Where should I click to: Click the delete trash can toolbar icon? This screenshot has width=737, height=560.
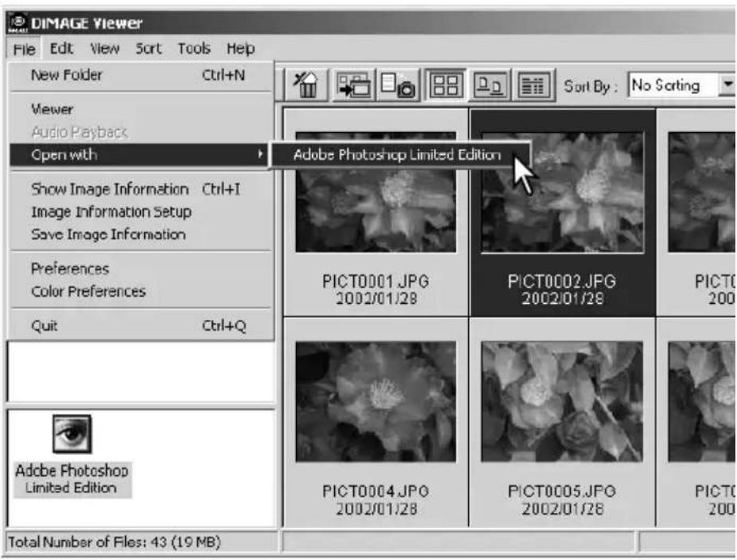coord(306,85)
